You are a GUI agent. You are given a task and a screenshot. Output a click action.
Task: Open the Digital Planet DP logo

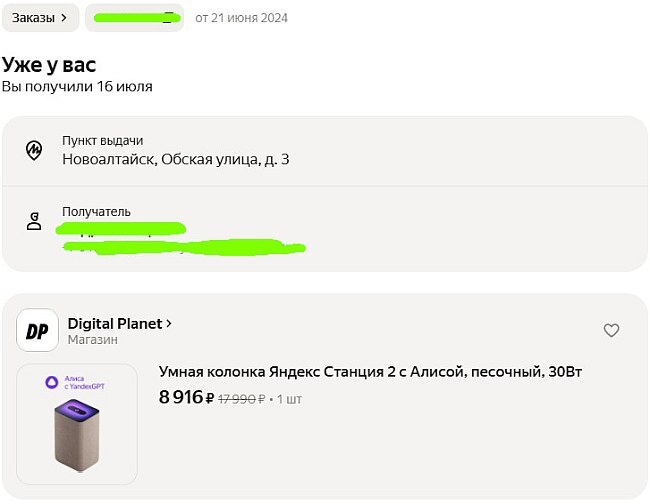pyautogui.click(x=37, y=331)
